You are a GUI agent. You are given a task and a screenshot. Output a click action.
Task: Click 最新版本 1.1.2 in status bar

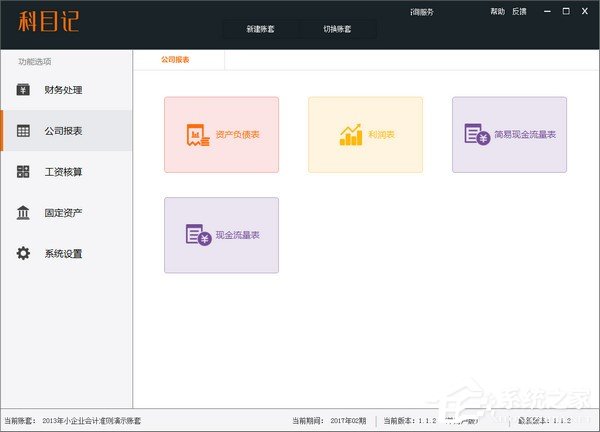pos(545,421)
